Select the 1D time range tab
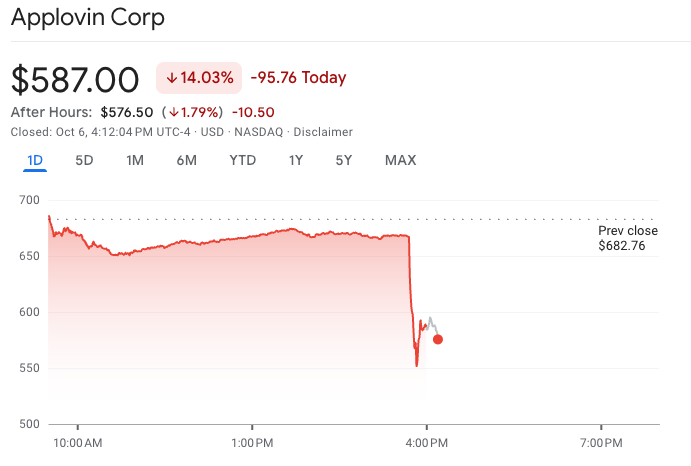This screenshot has height=466, width=691. click(34, 160)
